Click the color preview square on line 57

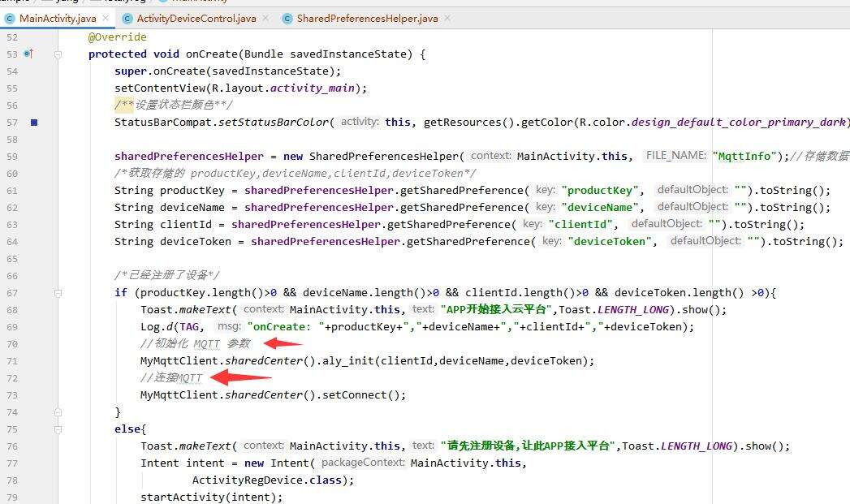tap(33, 123)
